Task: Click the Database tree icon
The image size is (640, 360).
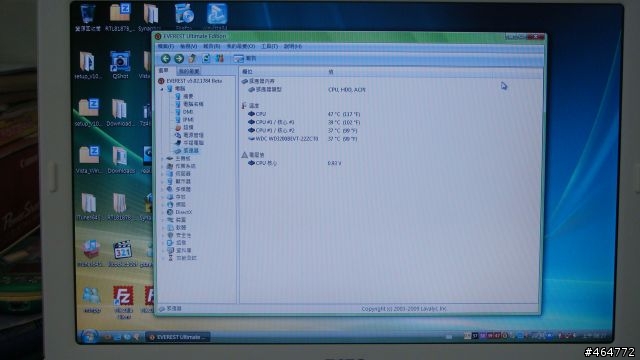Action: [170, 250]
